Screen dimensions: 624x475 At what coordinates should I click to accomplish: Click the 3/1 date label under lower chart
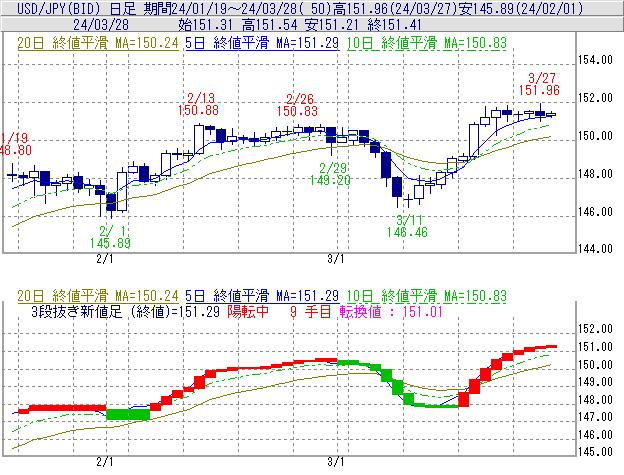tap(335, 461)
